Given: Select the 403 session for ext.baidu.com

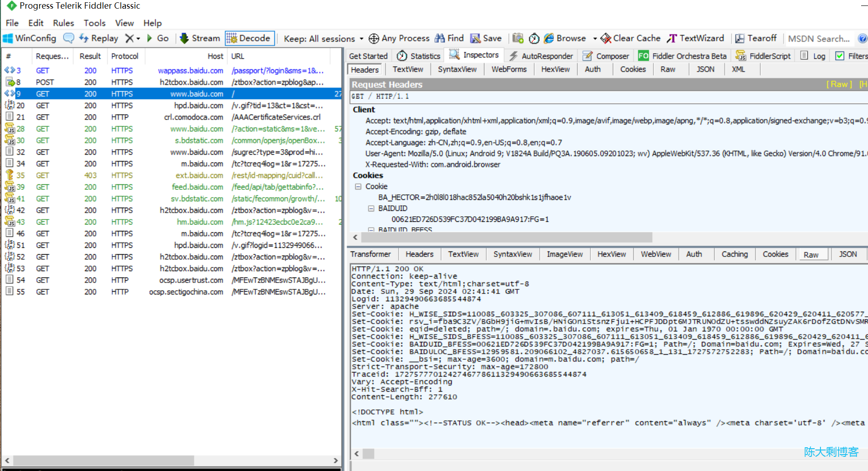Looking at the screenshot, I should click(x=171, y=175).
